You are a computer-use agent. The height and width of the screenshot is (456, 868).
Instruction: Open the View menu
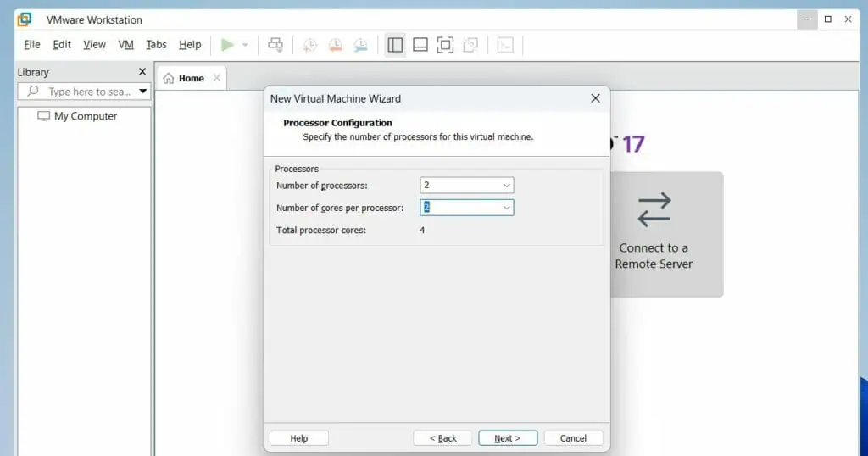click(94, 44)
